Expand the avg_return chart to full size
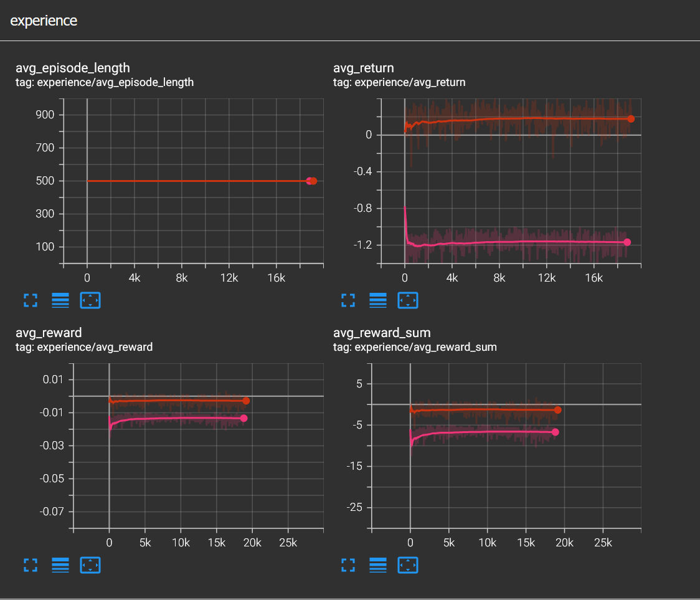Viewport: 700px width, 600px height. [348, 300]
